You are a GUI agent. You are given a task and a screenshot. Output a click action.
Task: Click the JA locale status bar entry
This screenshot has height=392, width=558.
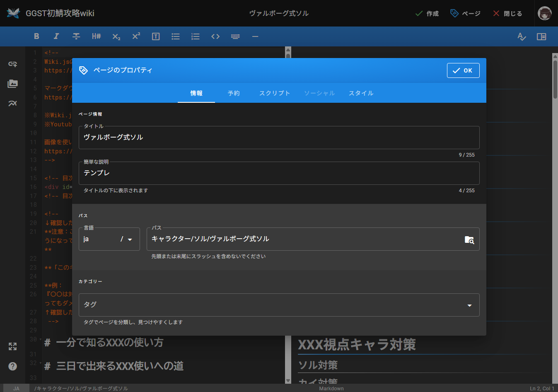(x=16, y=388)
